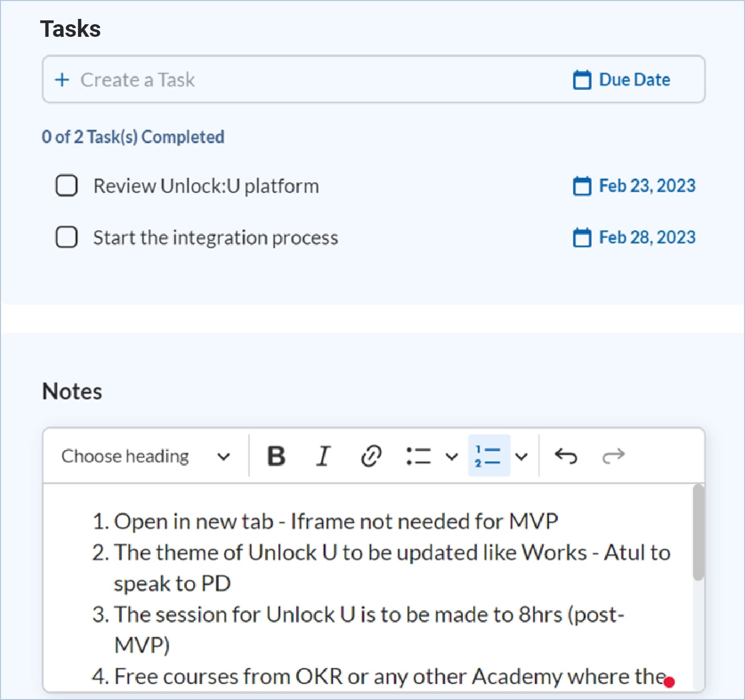Viewport: 745px width, 700px height.
Task: Undo last change in Notes
Action: (x=566, y=456)
